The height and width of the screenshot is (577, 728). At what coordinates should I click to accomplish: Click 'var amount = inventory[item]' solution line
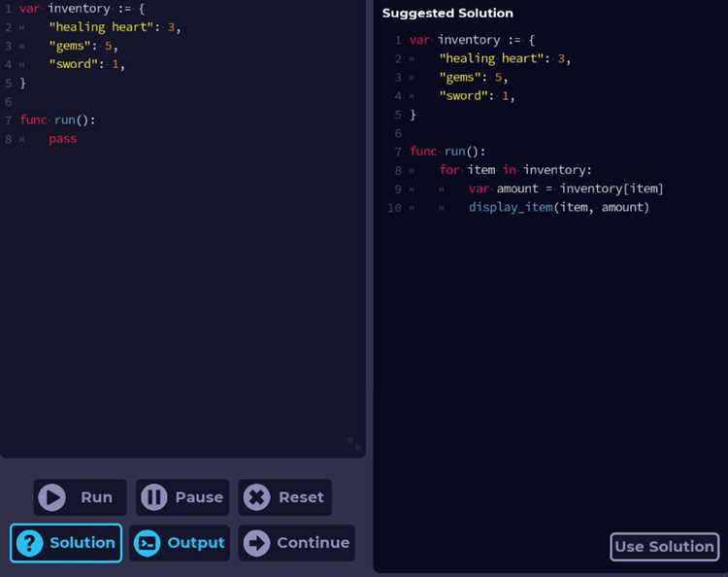tap(566, 188)
